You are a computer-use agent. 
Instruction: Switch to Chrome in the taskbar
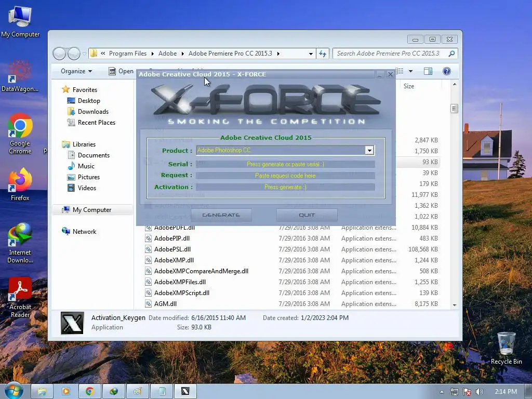(x=89, y=392)
